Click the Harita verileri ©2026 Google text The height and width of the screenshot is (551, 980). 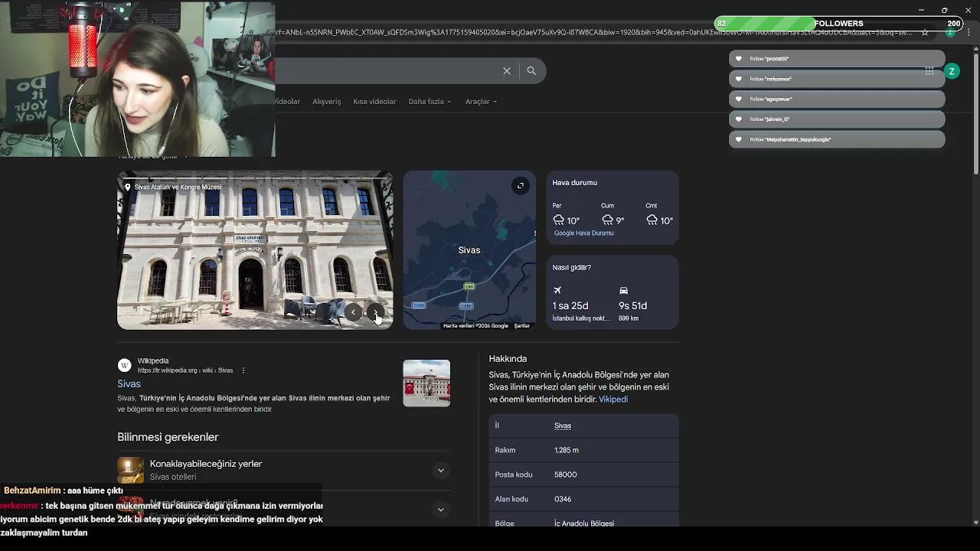(x=475, y=326)
